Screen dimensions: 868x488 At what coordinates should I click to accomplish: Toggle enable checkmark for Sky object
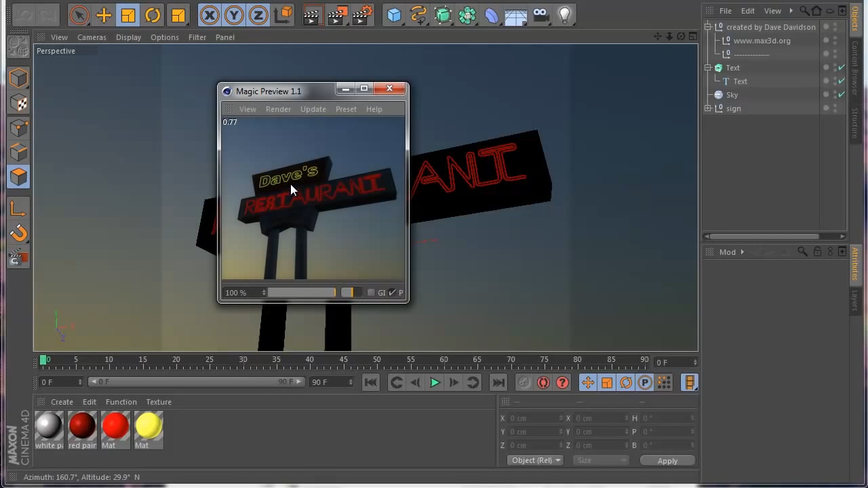pyautogui.click(x=842, y=95)
